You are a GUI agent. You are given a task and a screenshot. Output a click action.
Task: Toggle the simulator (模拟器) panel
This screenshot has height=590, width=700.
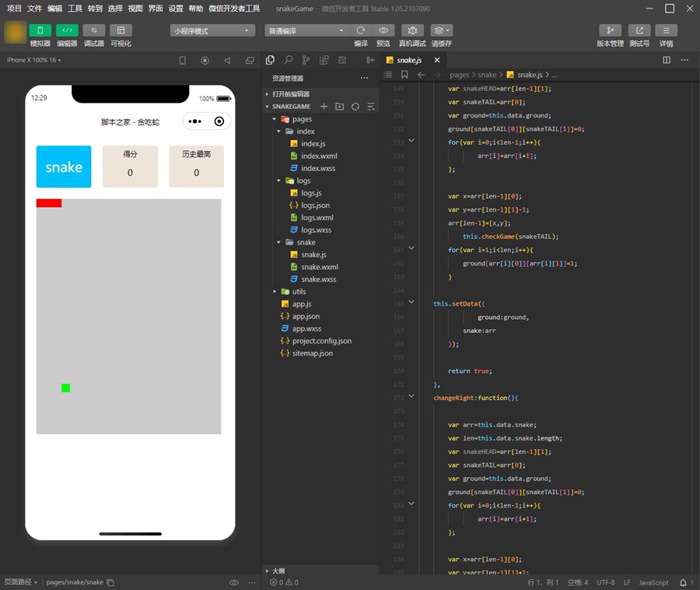coord(40,30)
